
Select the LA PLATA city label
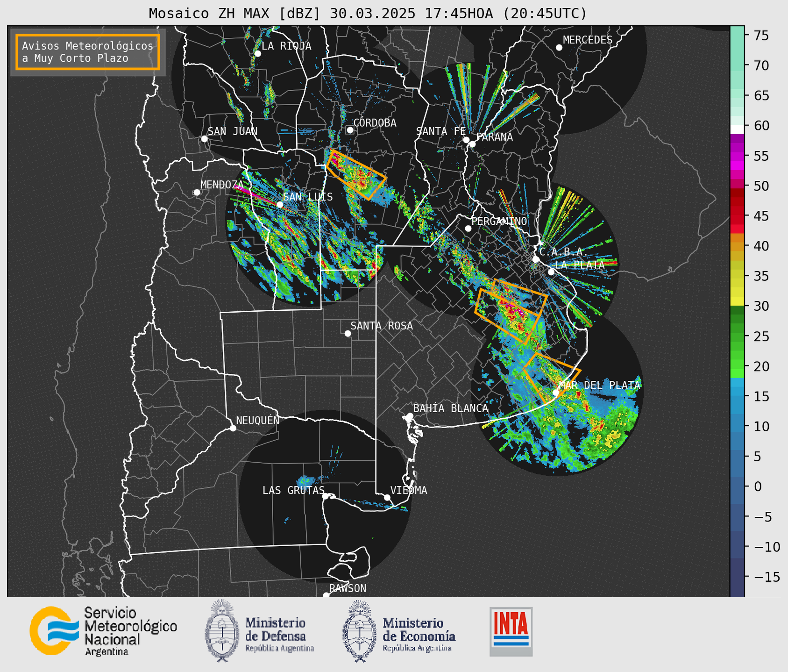click(x=580, y=265)
